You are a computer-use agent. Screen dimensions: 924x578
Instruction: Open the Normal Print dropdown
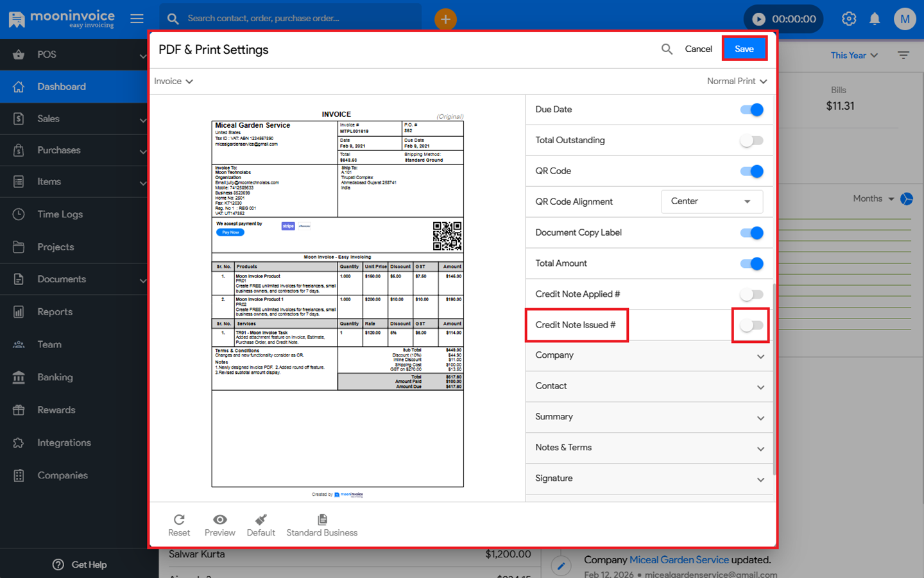click(x=737, y=82)
